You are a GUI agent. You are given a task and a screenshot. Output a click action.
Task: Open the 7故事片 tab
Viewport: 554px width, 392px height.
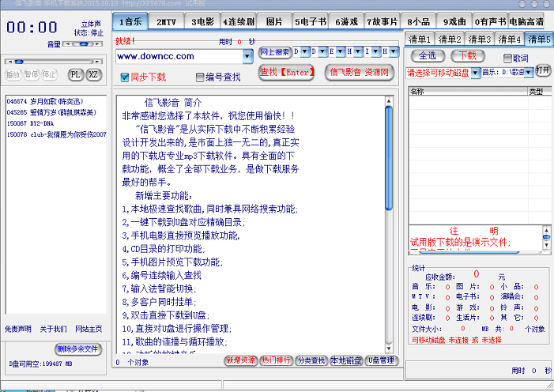point(383,22)
